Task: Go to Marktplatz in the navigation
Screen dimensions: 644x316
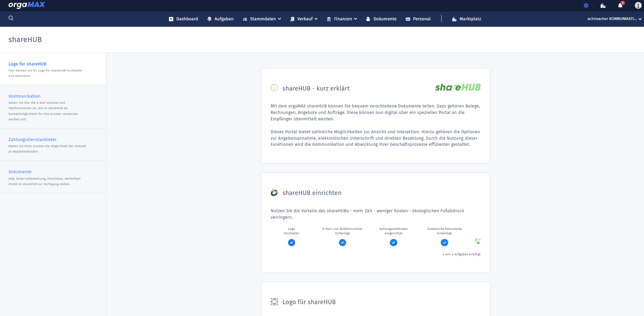Action: (467, 19)
